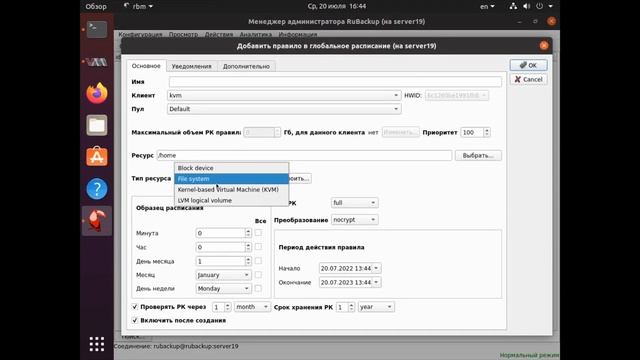Open the network status icon
The image size is (640, 360).
click(513, 6)
